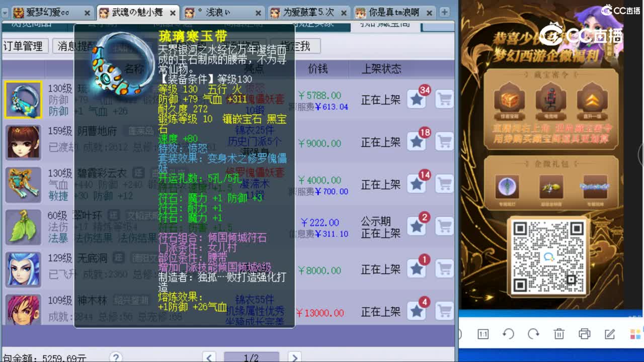
Task: Favorite the ¥13000.00 listing star
Action: [x=416, y=311]
